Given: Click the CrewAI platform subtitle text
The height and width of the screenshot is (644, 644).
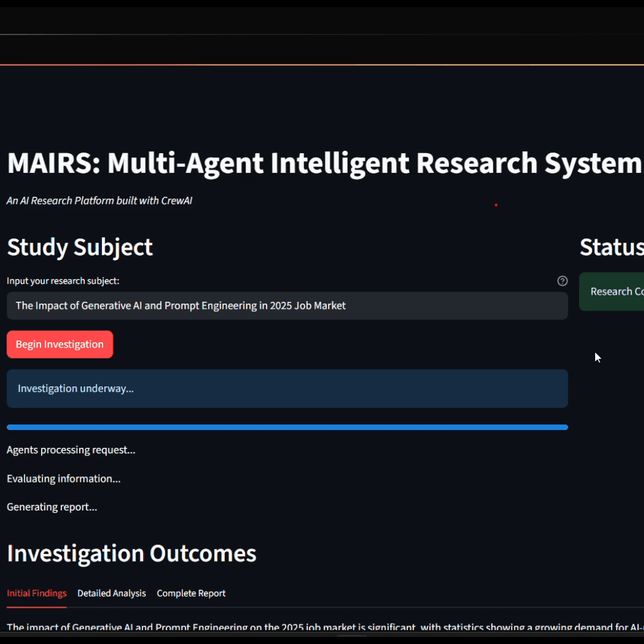Looking at the screenshot, I should tap(99, 200).
